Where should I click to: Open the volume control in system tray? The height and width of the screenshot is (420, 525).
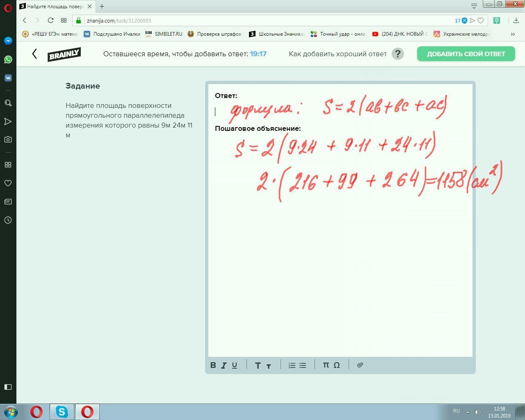(477, 412)
